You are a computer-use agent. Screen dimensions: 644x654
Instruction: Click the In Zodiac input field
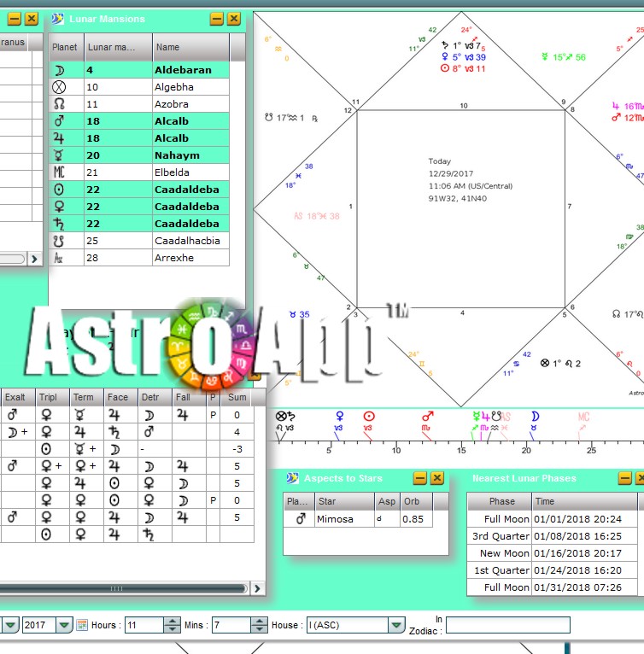[x=508, y=625]
